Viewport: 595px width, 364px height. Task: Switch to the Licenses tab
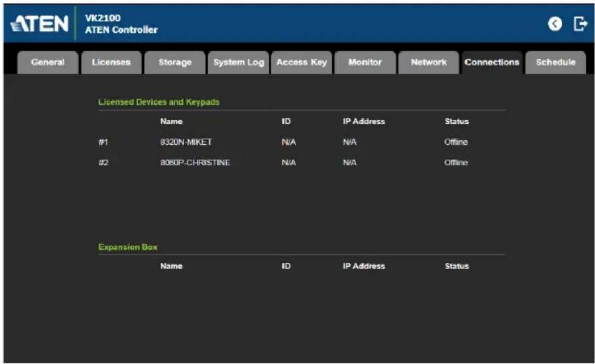[x=111, y=62]
